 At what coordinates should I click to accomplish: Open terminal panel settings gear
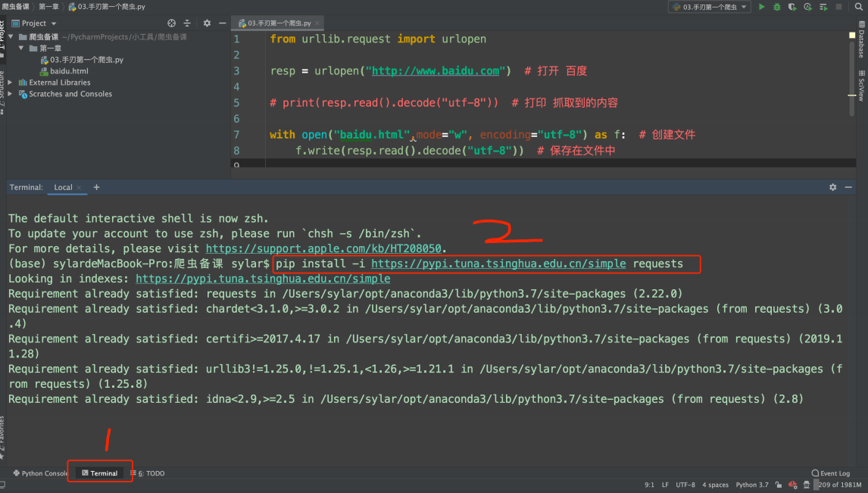pos(832,188)
